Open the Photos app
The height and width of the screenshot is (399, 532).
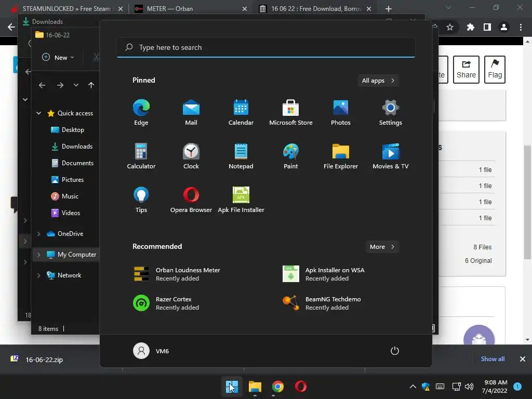coord(341,113)
